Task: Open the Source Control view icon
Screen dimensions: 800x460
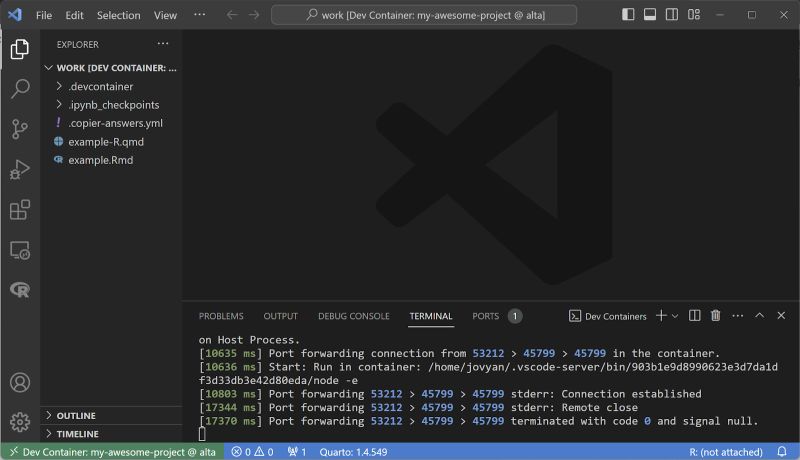Action: [20, 129]
